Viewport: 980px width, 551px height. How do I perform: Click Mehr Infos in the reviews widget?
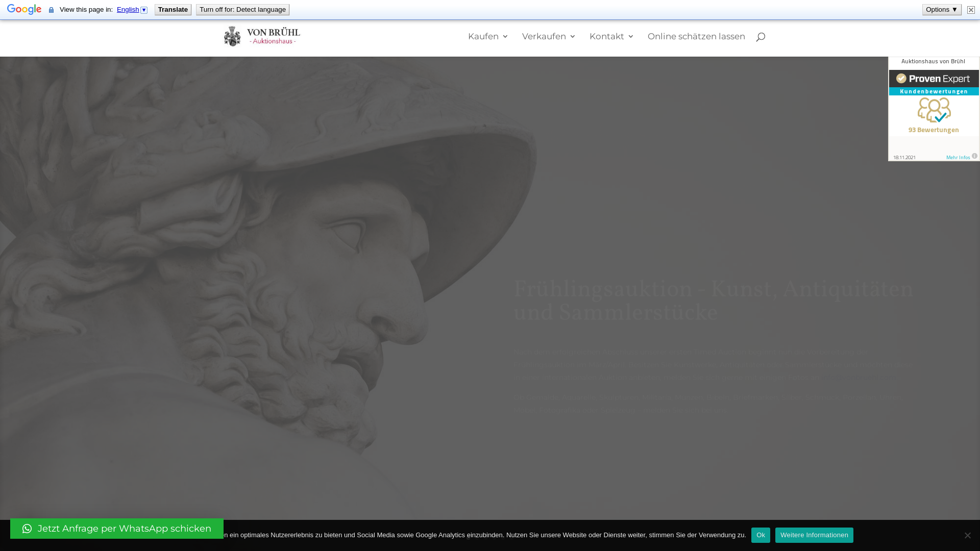point(958,157)
